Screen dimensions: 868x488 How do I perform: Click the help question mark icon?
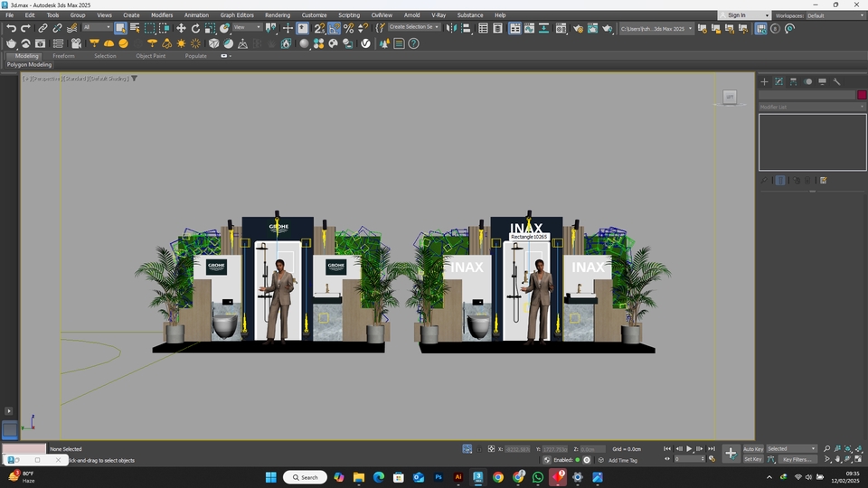413,43
